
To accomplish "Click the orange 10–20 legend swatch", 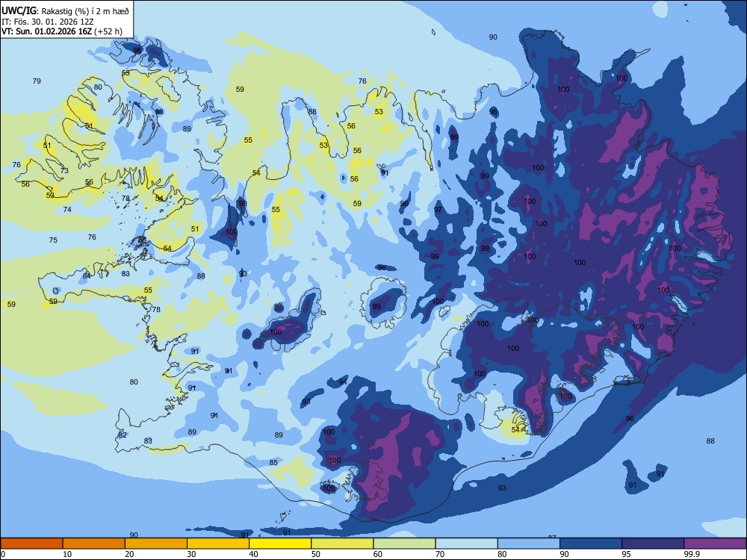I will [94, 544].
